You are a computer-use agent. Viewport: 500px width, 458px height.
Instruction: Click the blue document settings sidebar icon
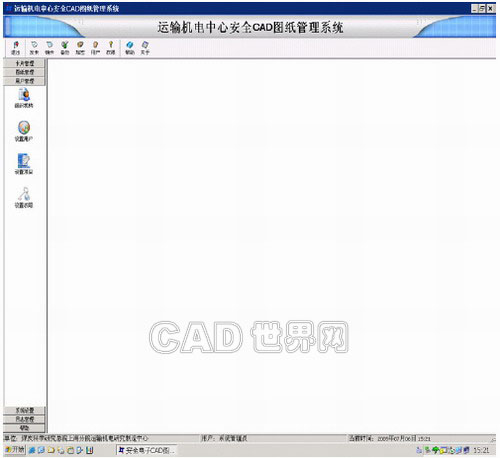pyautogui.click(x=24, y=164)
